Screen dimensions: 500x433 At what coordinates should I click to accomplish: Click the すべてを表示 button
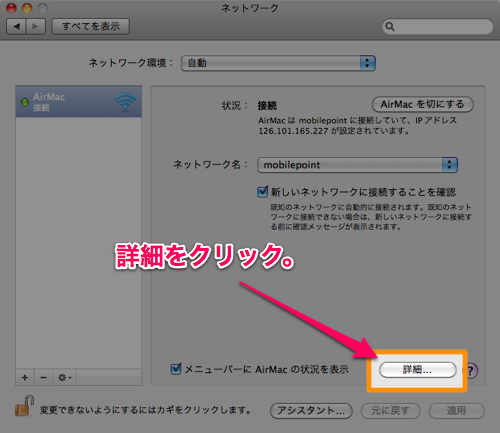click(91, 26)
